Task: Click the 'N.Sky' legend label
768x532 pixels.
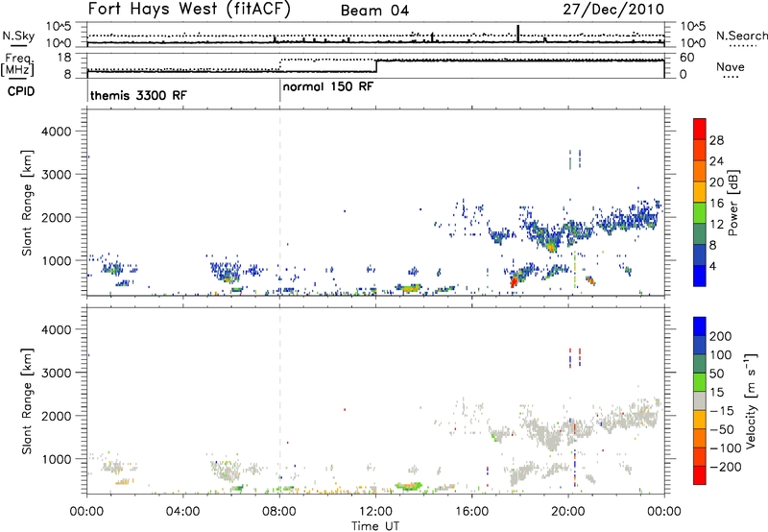Action: point(18,36)
